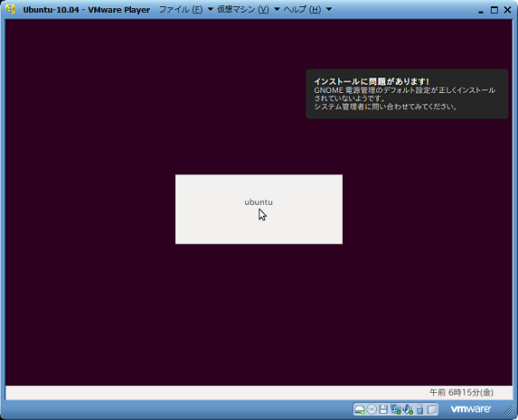Click the floppy drive device icon
The height and width of the screenshot is (420, 518).
tap(383, 409)
